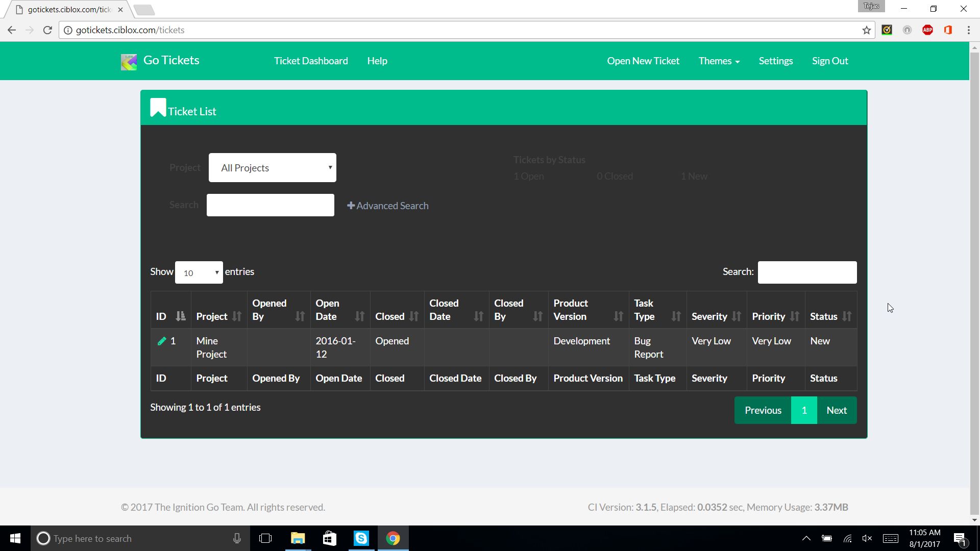Click the table Search input field
Image resolution: width=980 pixels, height=551 pixels.
[x=807, y=272]
